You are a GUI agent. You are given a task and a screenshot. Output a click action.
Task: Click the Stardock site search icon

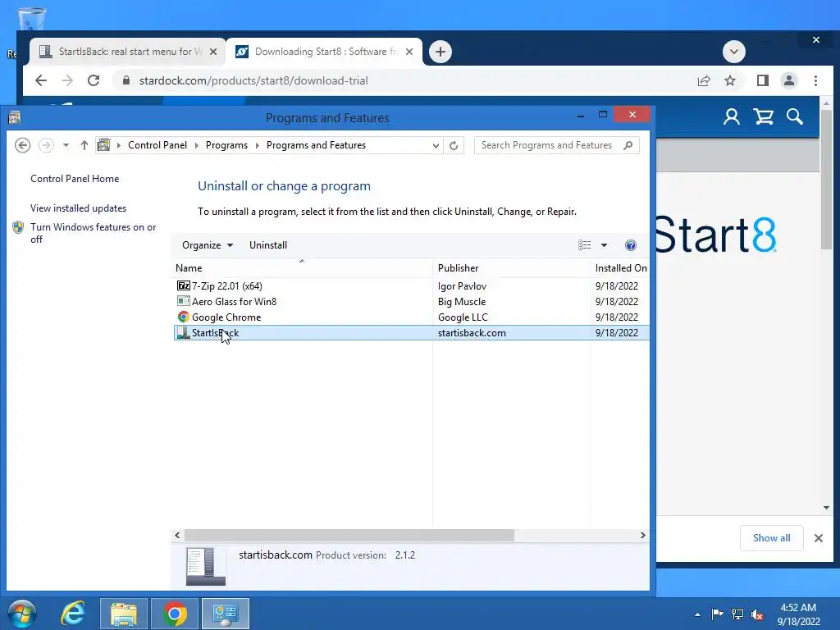tap(795, 116)
